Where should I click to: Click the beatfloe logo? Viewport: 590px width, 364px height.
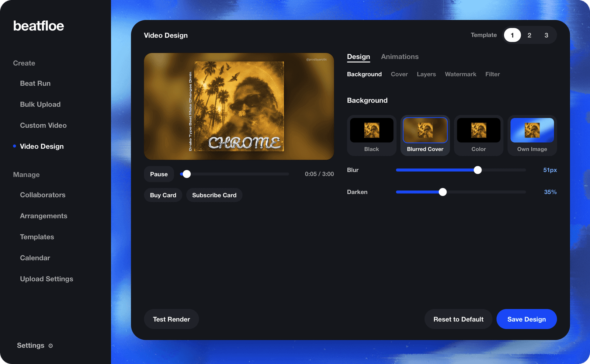pyautogui.click(x=38, y=26)
